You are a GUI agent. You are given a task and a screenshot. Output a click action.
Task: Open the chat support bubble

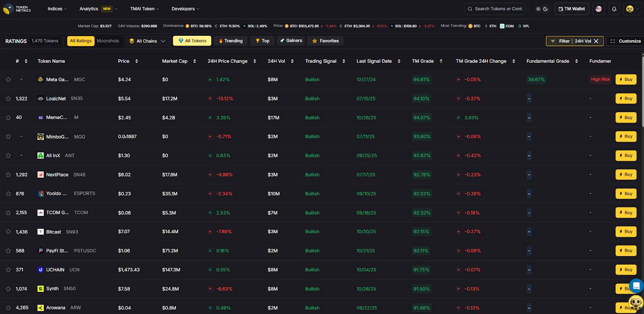point(636,286)
